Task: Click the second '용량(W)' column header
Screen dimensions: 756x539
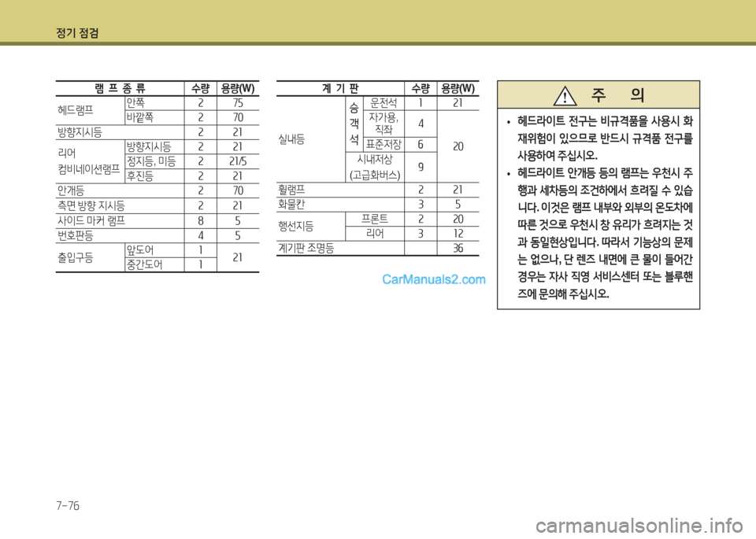Action: (458, 88)
